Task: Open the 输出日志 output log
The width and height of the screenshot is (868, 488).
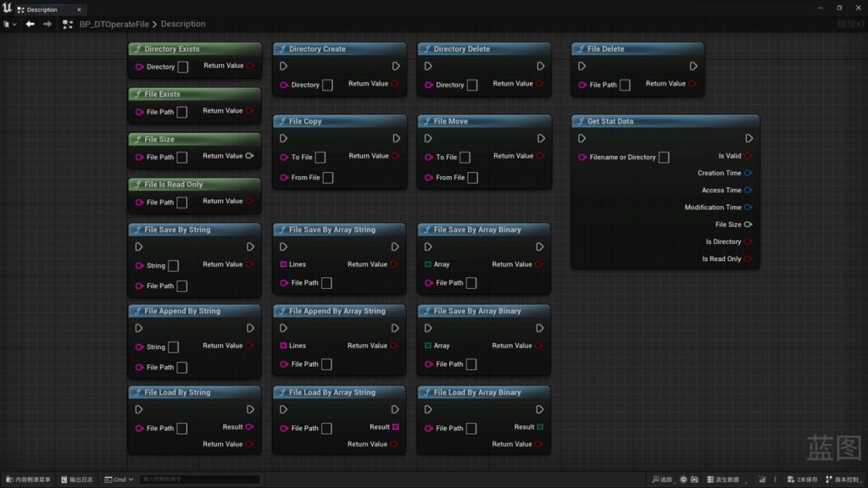Action: pyautogui.click(x=77, y=480)
